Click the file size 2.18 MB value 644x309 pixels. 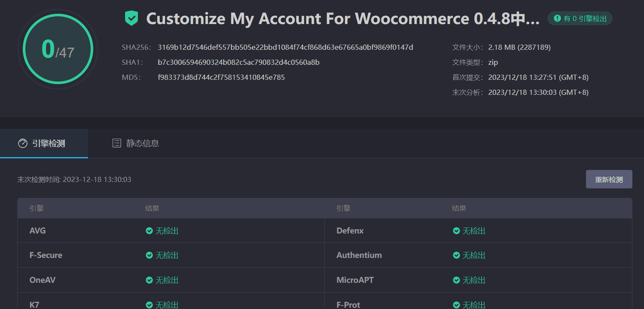pyautogui.click(x=519, y=47)
